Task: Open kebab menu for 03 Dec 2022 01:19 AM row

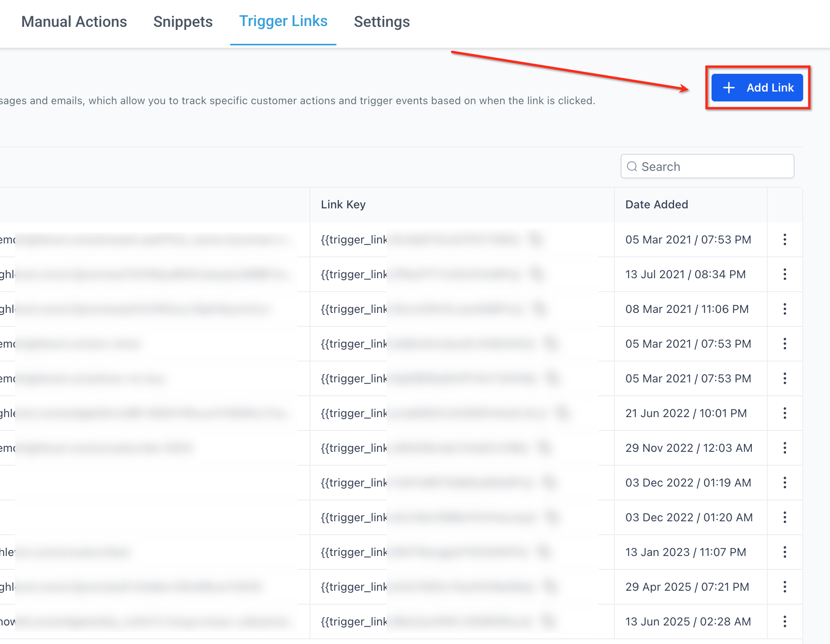Action: click(x=785, y=483)
